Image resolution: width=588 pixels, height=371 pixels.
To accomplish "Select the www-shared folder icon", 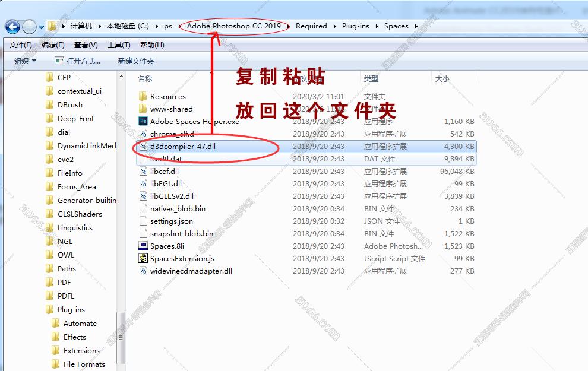I will [x=143, y=109].
